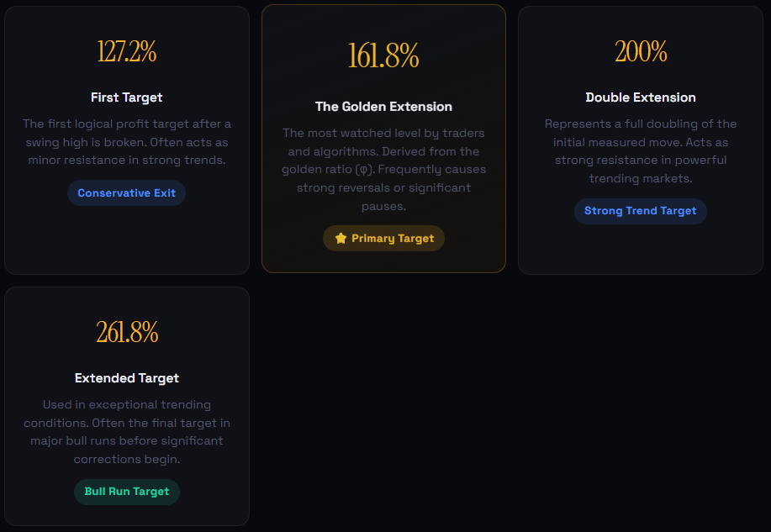Click the 261.8% extension value
This screenshot has height=532, width=771.
[x=127, y=332]
